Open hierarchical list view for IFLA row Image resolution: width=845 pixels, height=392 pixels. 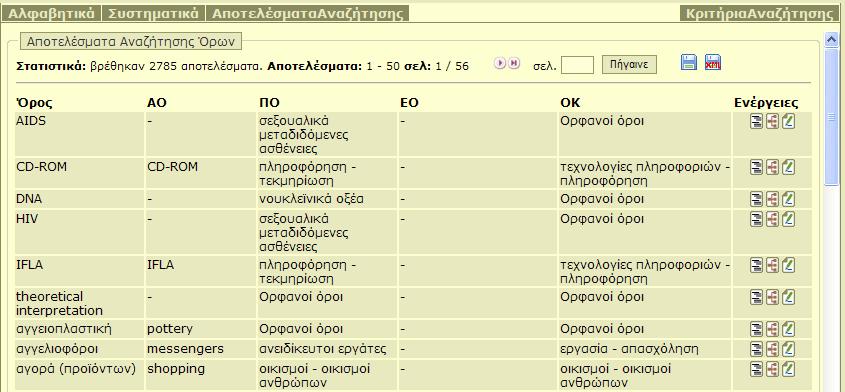757,265
